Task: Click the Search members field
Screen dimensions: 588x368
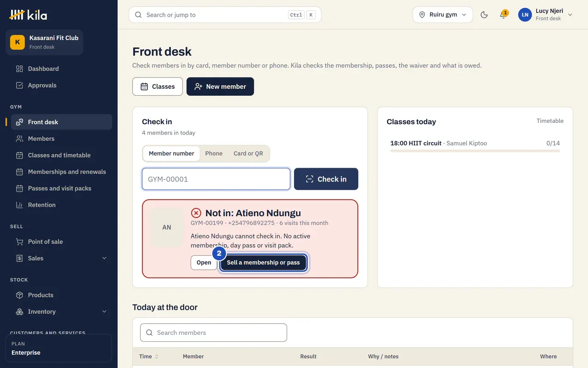Action: click(x=214, y=333)
